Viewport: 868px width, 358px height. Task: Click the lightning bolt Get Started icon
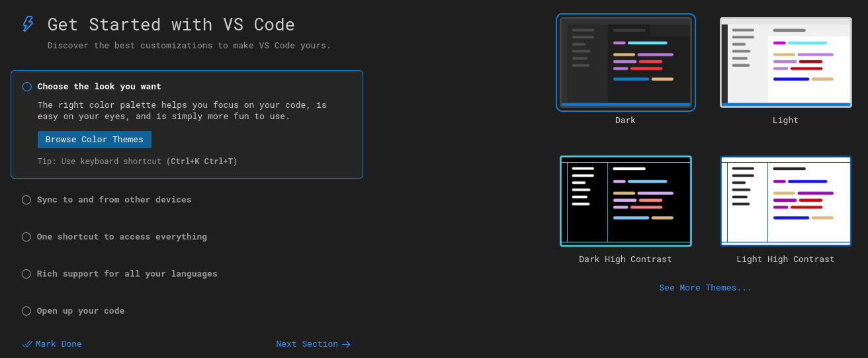coord(28,24)
